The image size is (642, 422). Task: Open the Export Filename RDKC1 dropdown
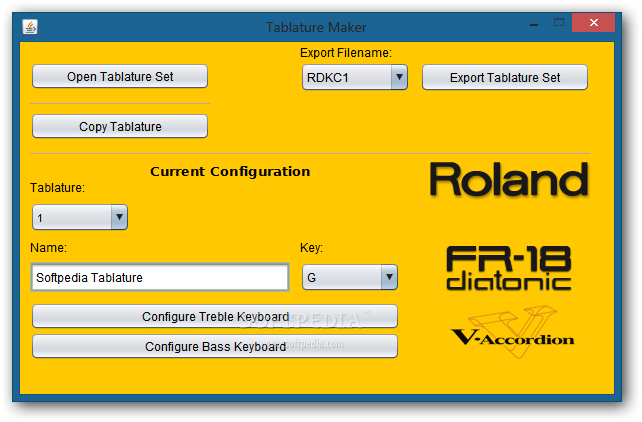click(x=355, y=77)
